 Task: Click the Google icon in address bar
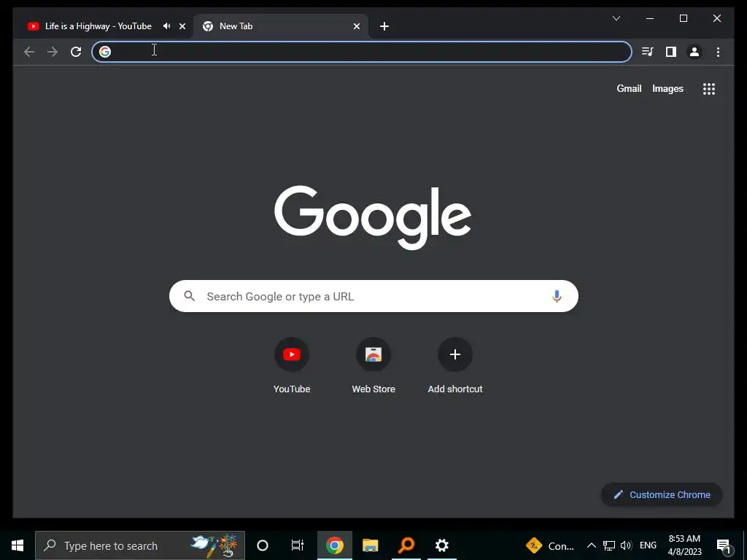click(x=105, y=52)
